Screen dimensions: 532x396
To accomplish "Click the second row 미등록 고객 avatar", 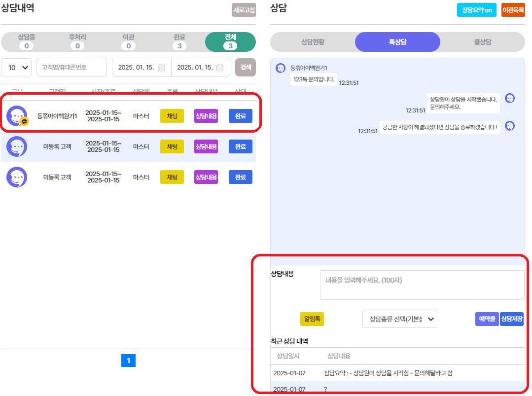I will 17,146.
